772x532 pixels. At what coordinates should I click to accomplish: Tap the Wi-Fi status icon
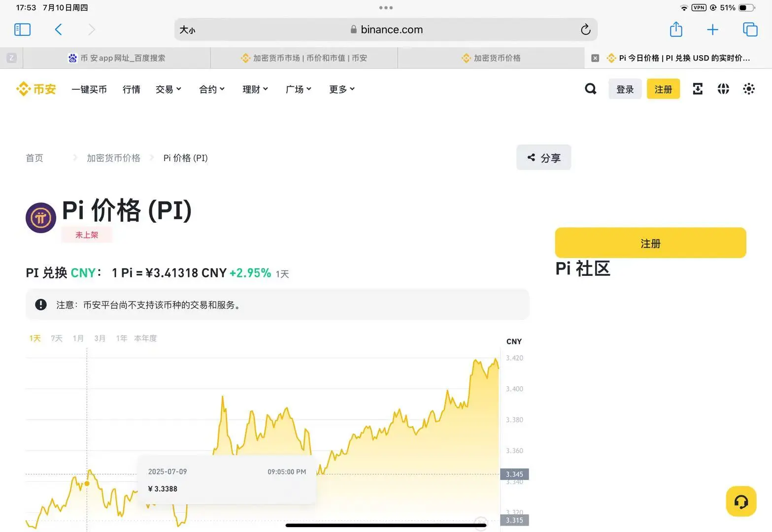coord(684,8)
